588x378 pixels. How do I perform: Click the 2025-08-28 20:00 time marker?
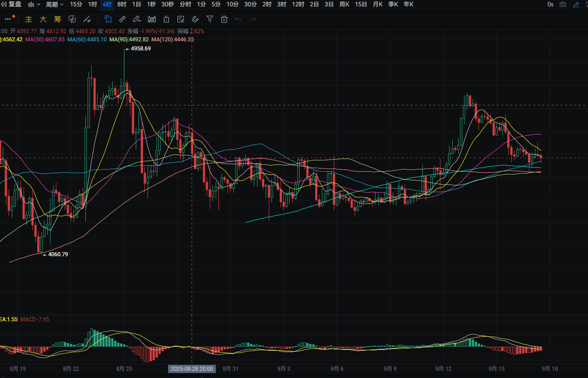click(192, 369)
